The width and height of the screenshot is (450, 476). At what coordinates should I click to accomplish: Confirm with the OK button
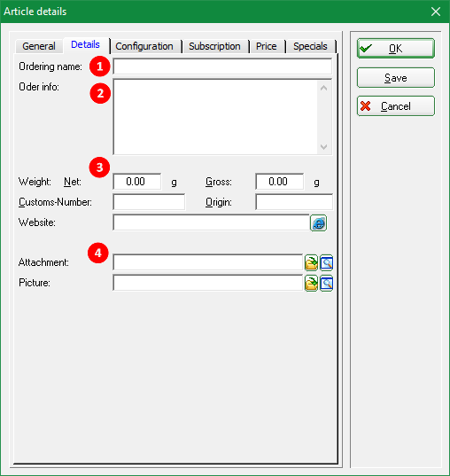[x=396, y=48]
